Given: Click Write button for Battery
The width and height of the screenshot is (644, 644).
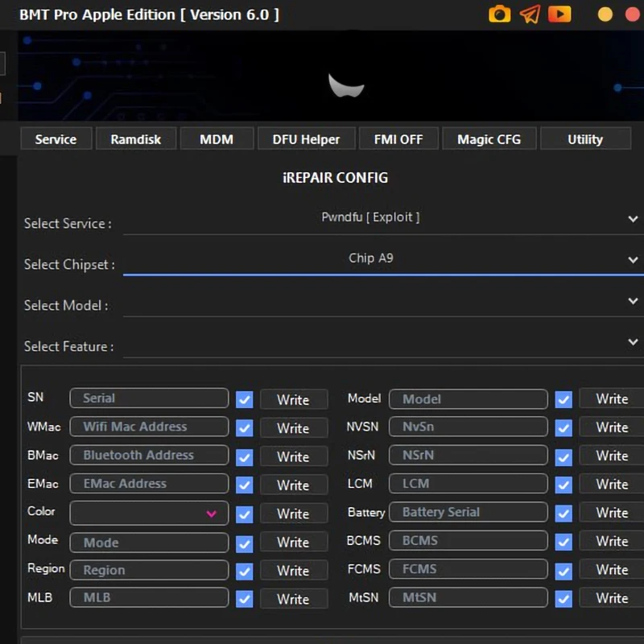Looking at the screenshot, I should [612, 512].
